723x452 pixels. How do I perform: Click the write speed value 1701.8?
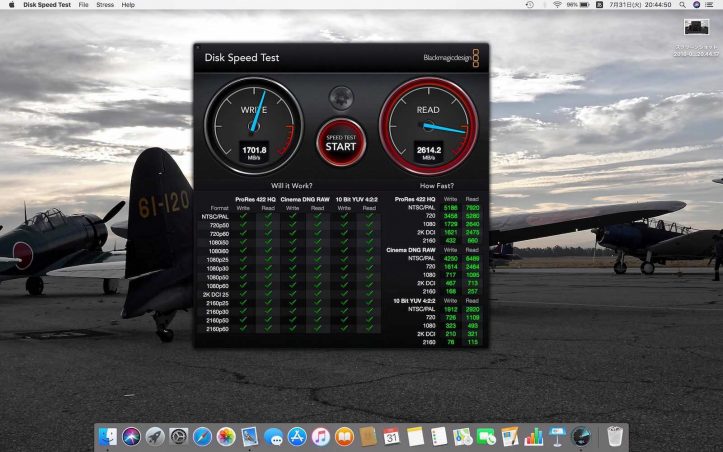coord(254,150)
